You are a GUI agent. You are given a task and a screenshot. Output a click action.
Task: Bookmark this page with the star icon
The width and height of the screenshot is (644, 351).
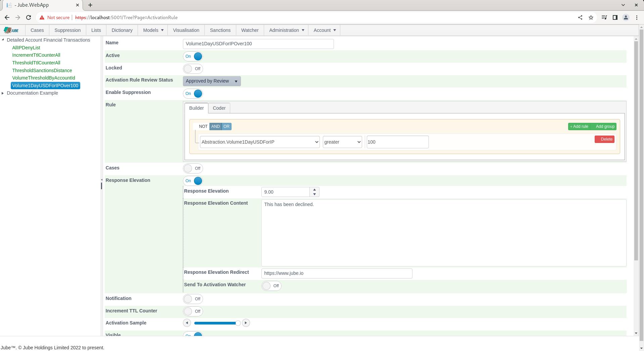click(x=591, y=17)
